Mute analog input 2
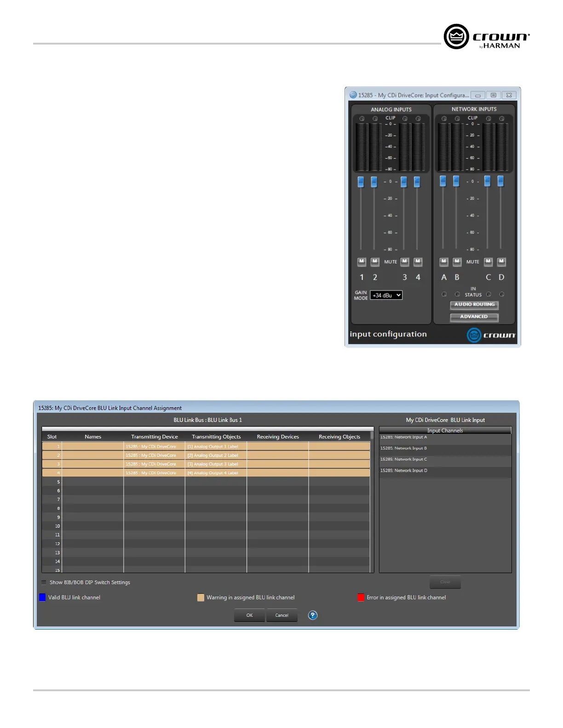The height and width of the screenshot is (728, 563). click(375, 262)
